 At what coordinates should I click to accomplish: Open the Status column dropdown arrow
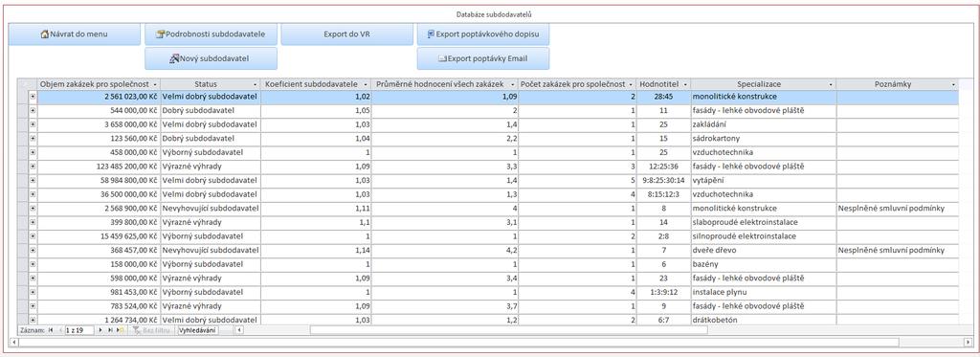coord(255,84)
